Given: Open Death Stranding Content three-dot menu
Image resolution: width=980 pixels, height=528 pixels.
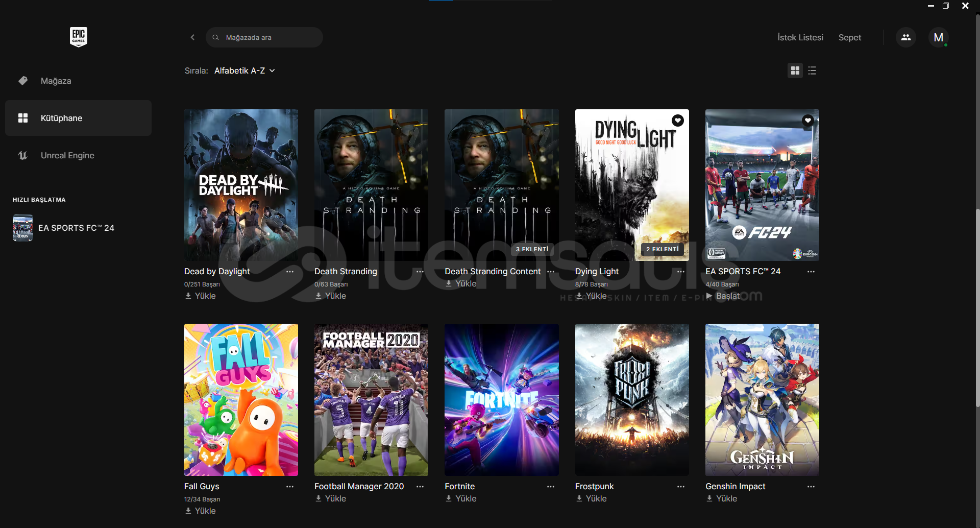Looking at the screenshot, I should [551, 272].
